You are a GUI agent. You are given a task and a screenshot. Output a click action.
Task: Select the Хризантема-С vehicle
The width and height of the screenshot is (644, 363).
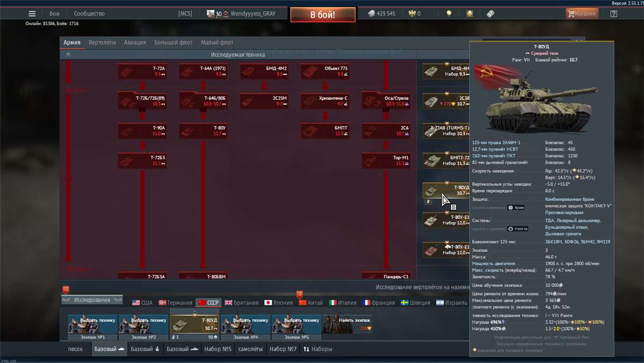point(325,100)
